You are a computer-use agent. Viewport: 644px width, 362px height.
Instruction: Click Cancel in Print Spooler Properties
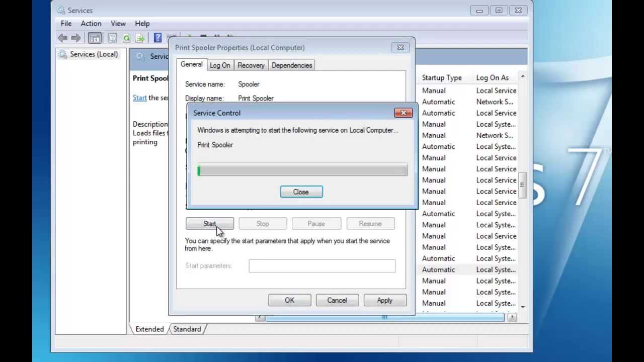click(x=337, y=300)
